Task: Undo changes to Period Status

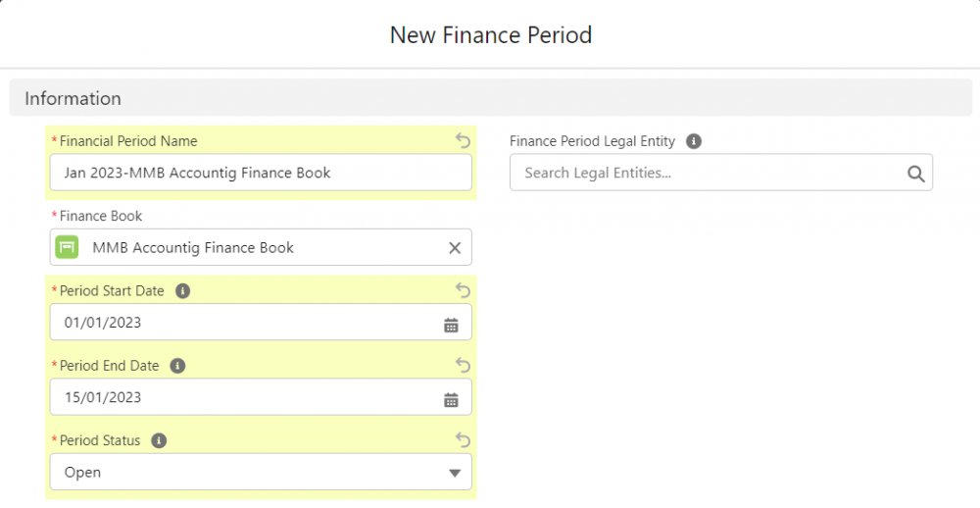Action: [x=463, y=439]
